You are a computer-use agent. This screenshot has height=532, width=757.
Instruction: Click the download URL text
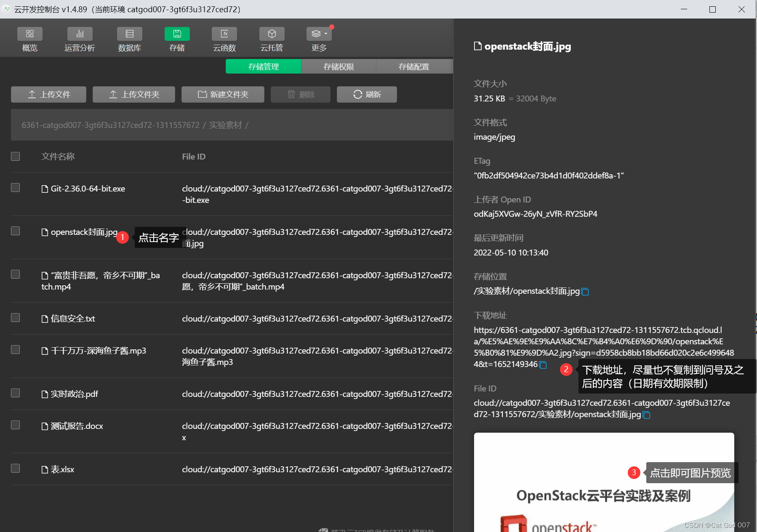tap(604, 347)
